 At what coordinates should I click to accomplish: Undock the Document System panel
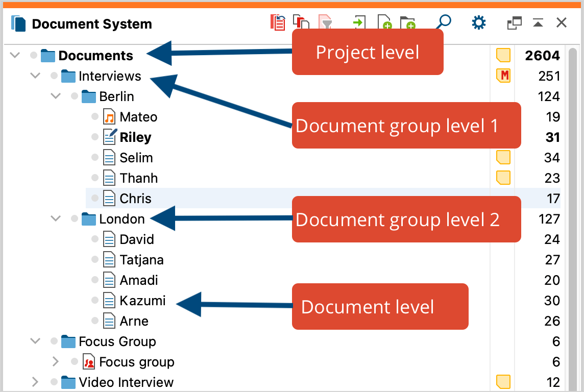(514, 22)
